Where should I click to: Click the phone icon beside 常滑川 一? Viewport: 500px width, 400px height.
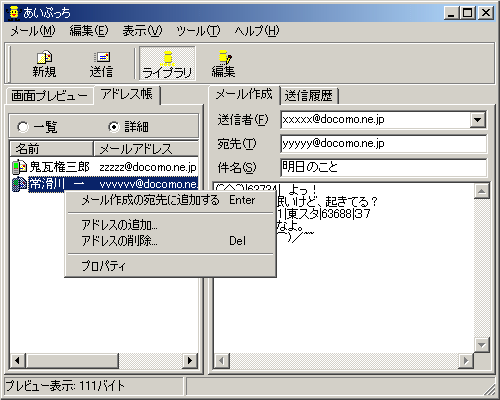click(19, 184)
